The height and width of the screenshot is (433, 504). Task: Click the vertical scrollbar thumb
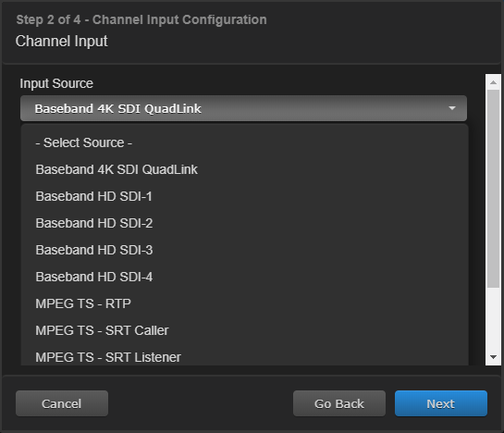493,189
